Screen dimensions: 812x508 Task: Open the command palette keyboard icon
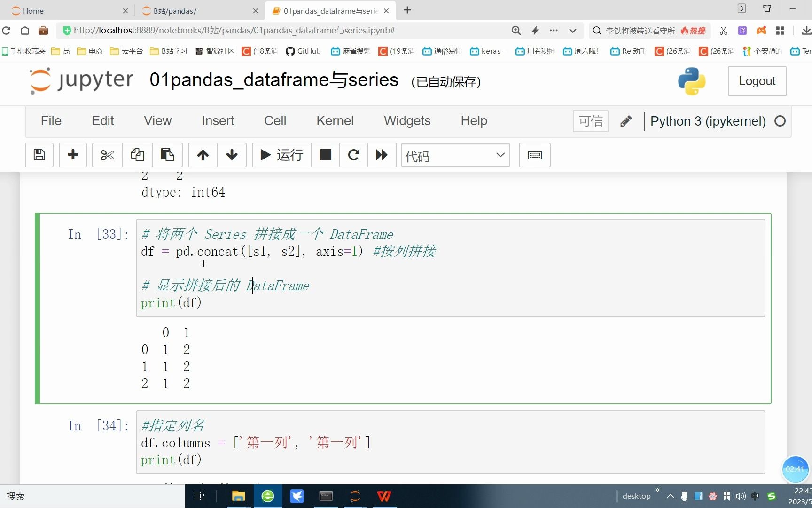click(534, 155)
